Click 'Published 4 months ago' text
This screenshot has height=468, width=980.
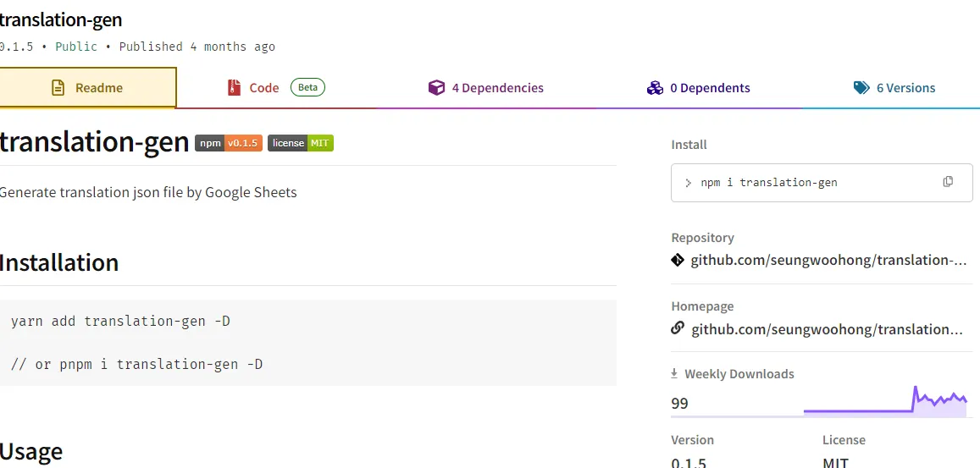[x=197, y=47]
